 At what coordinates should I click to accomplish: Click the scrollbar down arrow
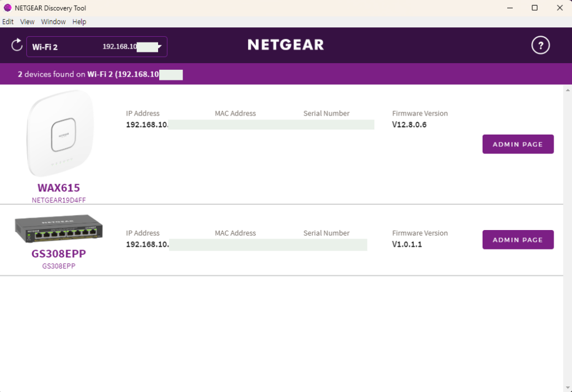coord(568,388)
